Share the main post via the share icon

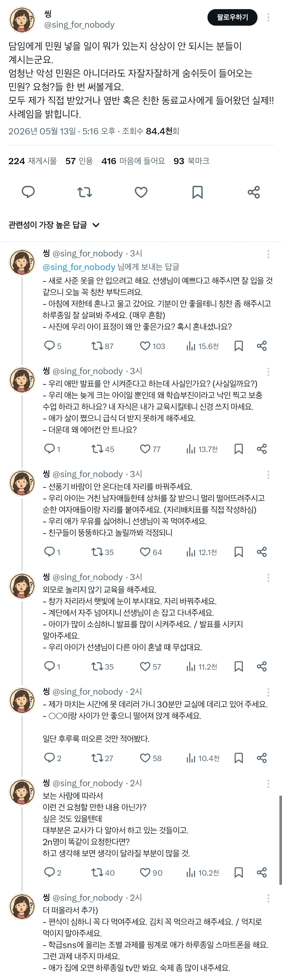[254, 192]
